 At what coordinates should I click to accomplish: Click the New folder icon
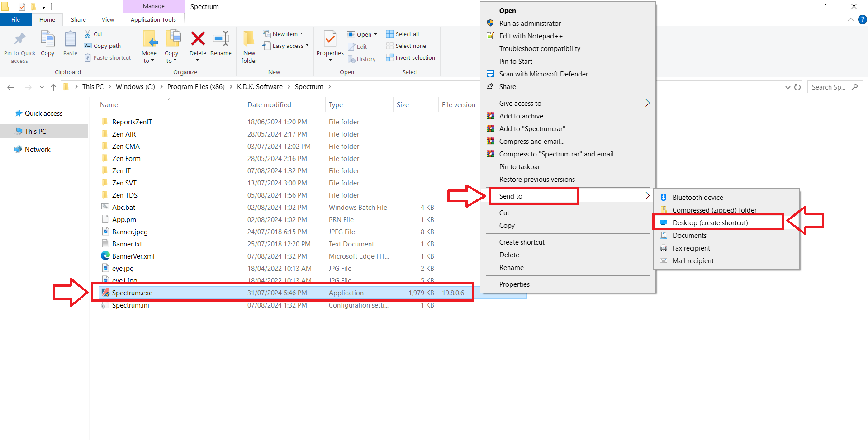tap(249, 39)
